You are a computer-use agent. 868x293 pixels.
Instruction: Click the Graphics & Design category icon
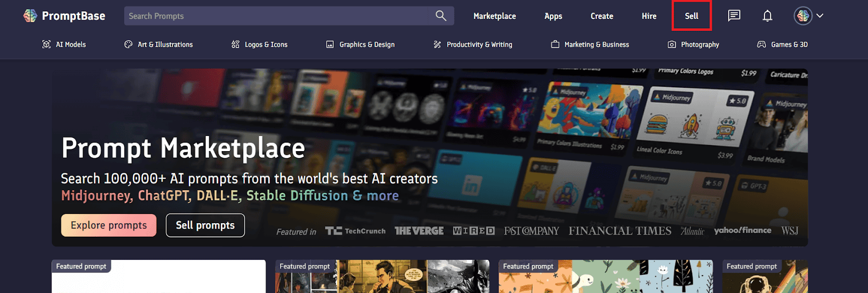330,44
